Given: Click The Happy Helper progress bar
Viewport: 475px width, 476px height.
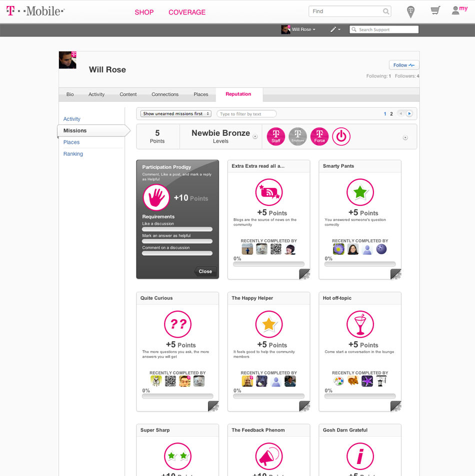Looking at the screenshot, I should (268, 396).
